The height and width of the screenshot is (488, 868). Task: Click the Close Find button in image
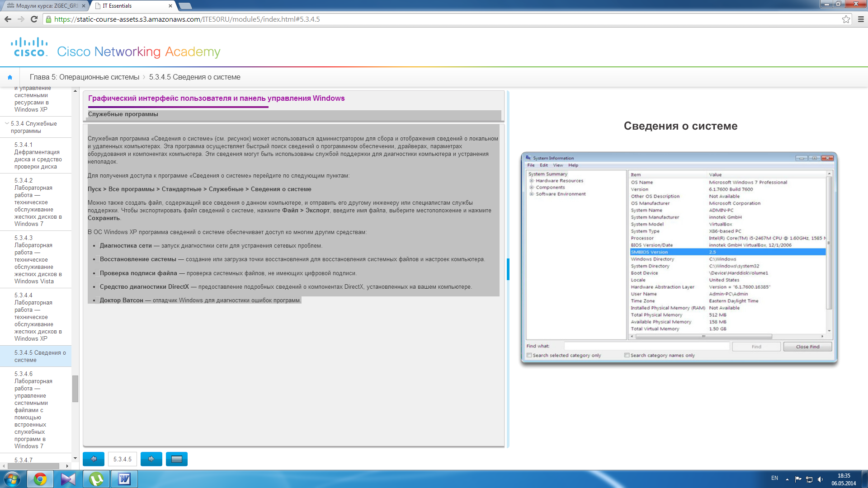[807, 347]
